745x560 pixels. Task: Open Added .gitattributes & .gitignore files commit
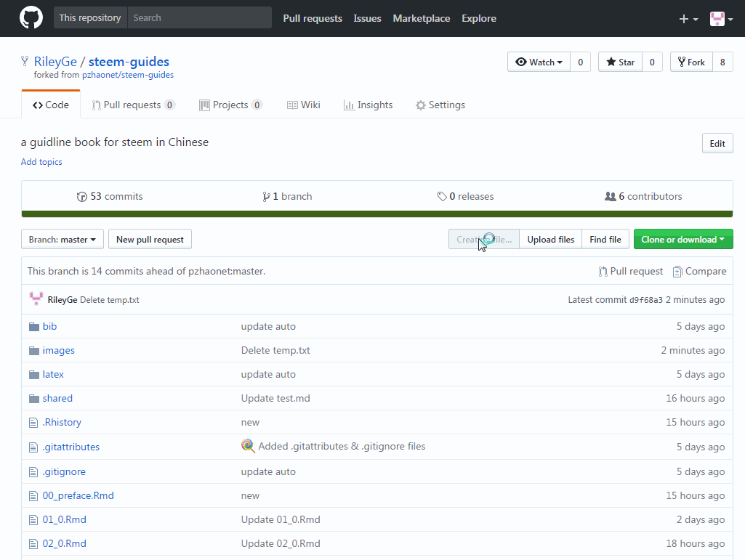(x=342, y=447)
